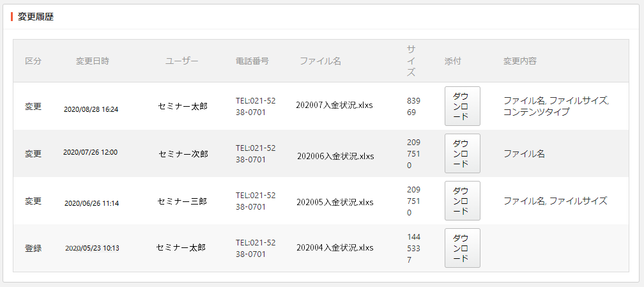Click the ファイル名, ファイルサイズ, コンテンツタイプ text

556,106
